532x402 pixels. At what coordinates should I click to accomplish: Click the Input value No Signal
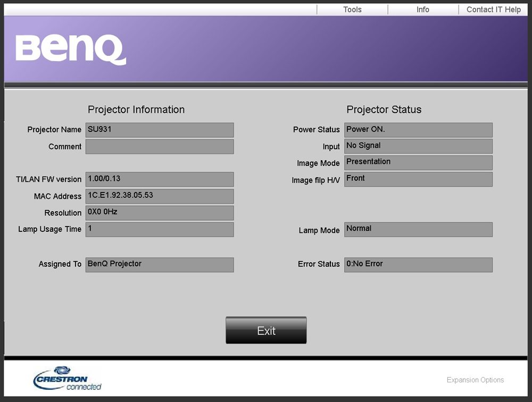(x=418, y=146)
